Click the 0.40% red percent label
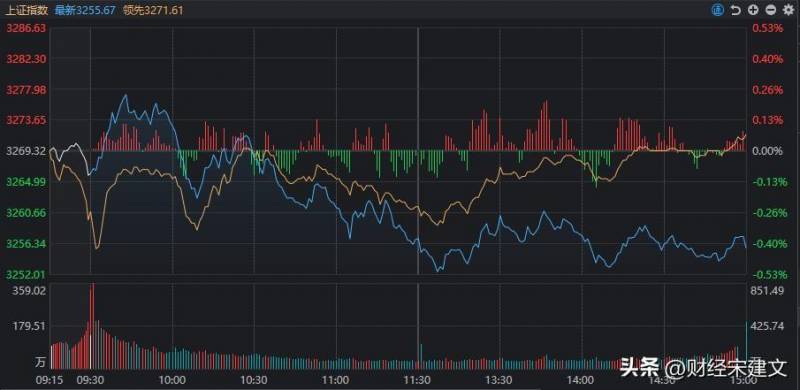Viewport: 800px width, 390px height. [768, 59]
